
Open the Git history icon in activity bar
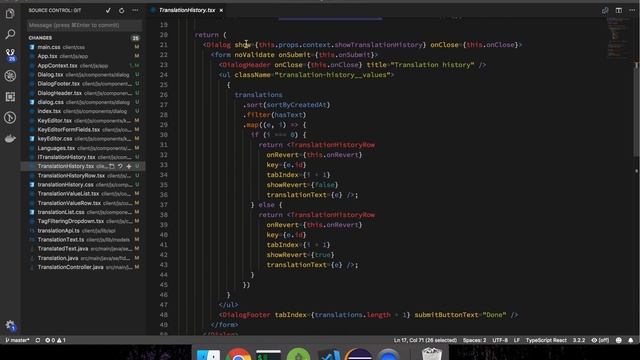pyautogui.click(x=10, y=118)
